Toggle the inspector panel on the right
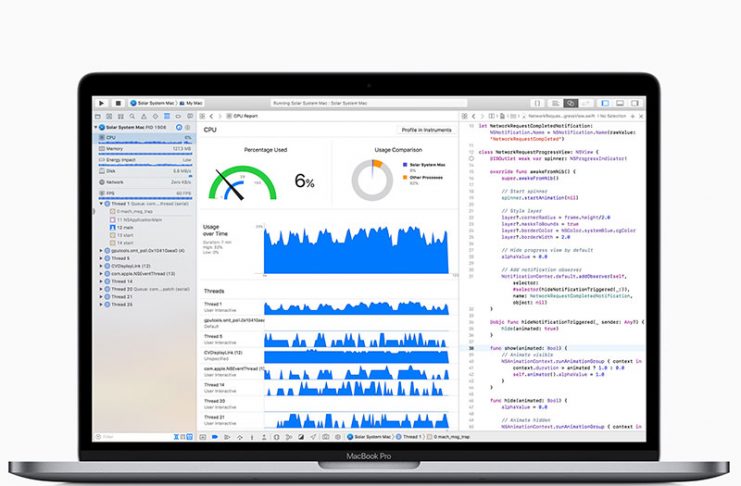This screenshot has height=486, width=741. [634, 102]
